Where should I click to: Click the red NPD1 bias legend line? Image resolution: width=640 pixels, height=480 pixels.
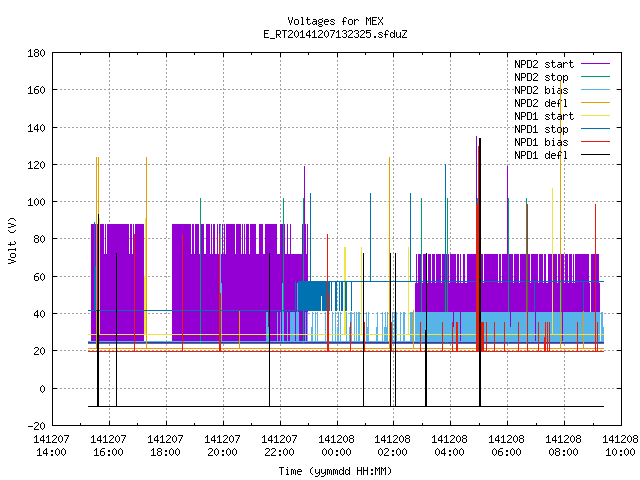[595, 142]
